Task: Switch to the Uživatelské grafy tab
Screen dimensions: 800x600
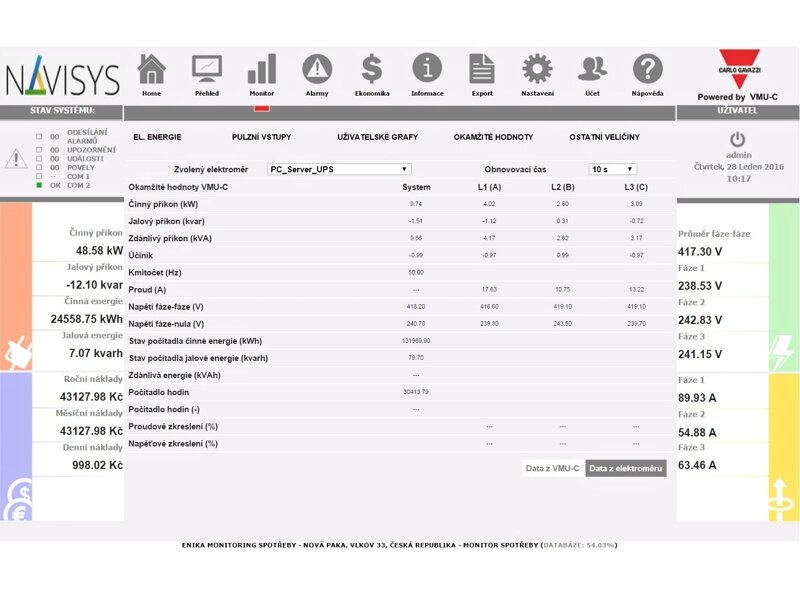Action: pos(377,137)
